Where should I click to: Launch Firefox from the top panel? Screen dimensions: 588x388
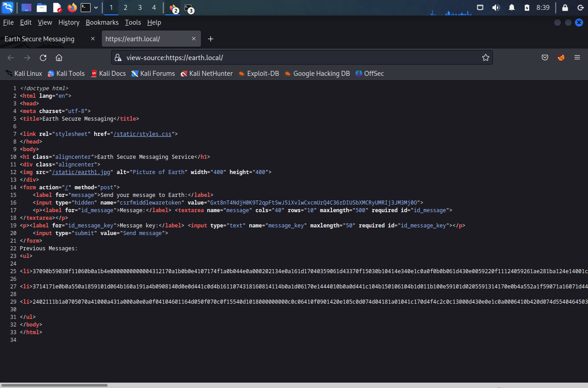point(72,8)
